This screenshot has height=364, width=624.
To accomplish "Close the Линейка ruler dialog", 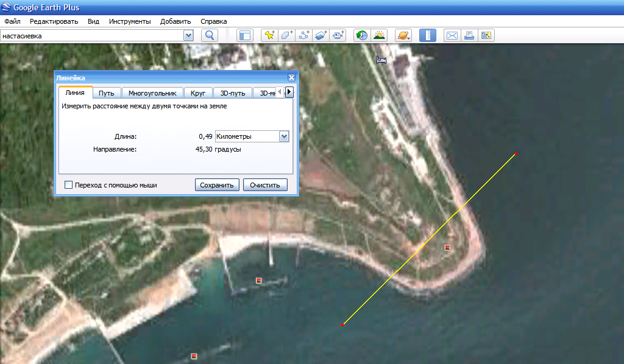I will pos(291,77).
